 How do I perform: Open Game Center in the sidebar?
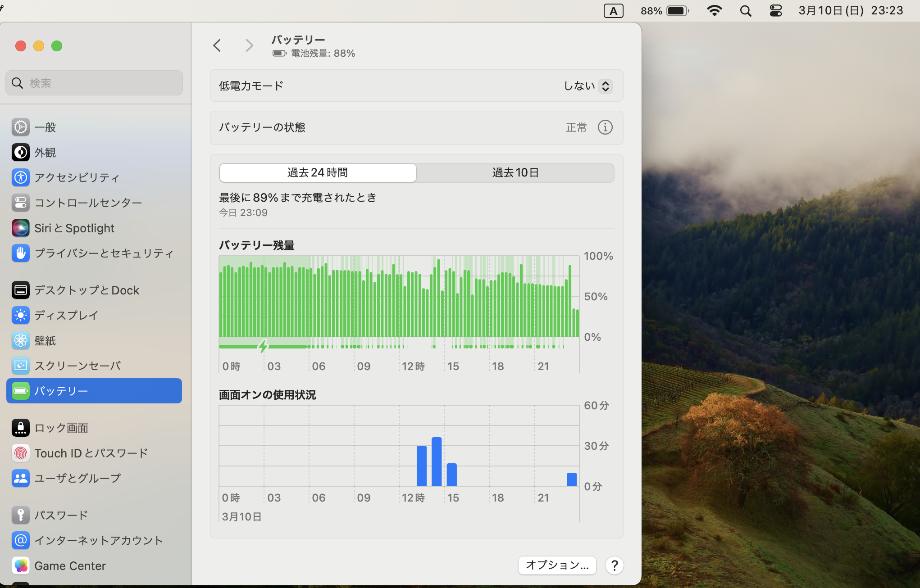coord(70,565)
